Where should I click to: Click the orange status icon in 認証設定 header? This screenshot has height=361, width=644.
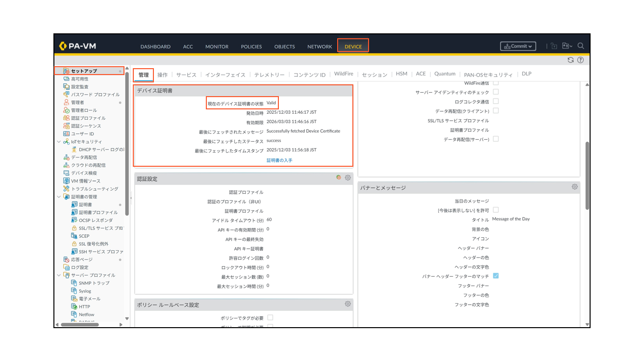click(x=339, y=178)
